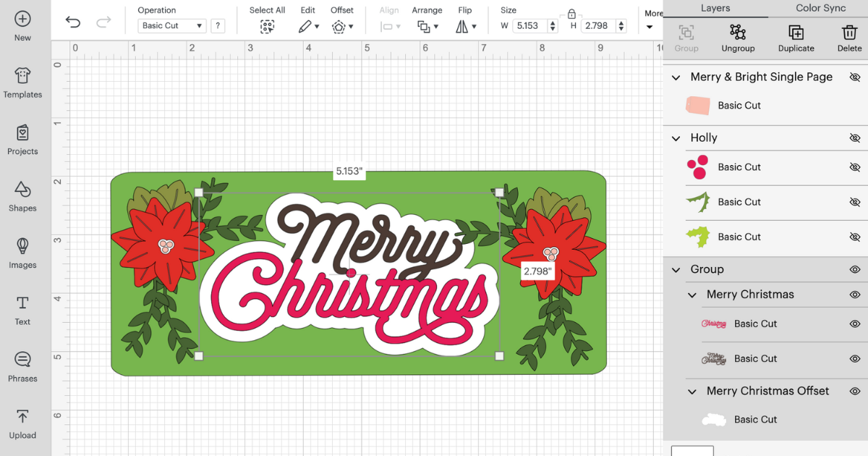Redo the last action
This screenshot has width=868, height=456.
tap(103, 22)
